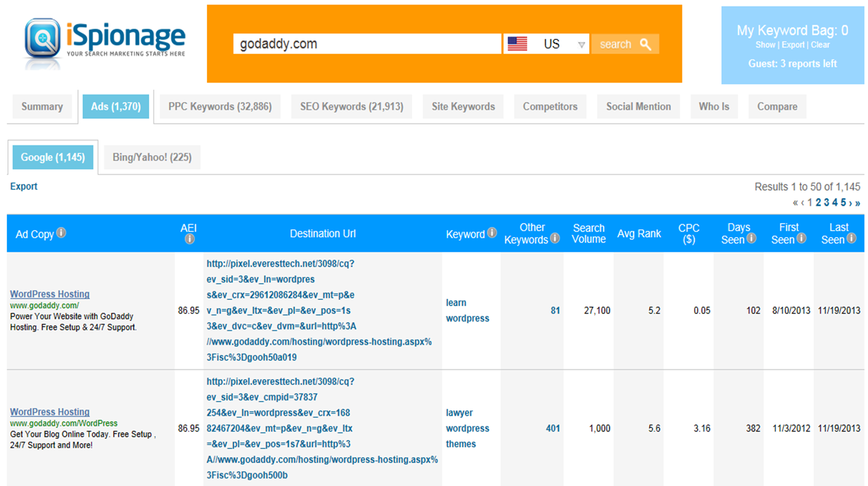The image size is (868, 486).
Task: Click in the godaddy.com search field
Action: (367, 44)
